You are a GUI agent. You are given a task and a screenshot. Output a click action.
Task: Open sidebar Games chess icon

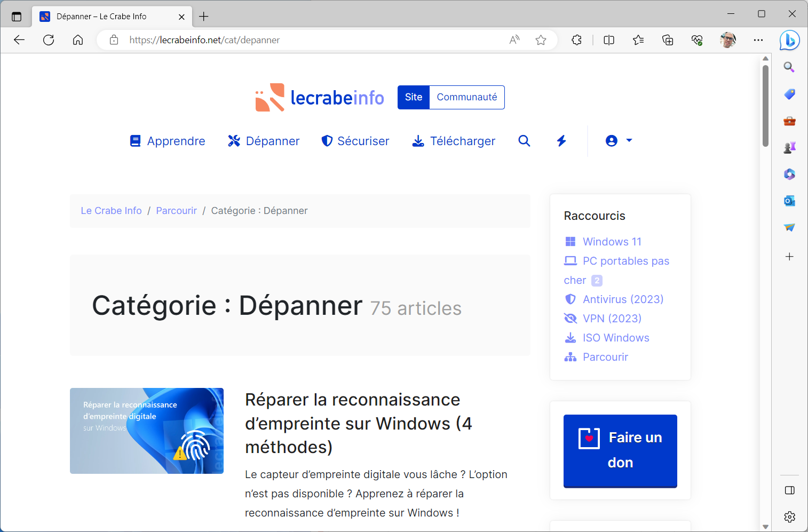click(x=789, y=147)
